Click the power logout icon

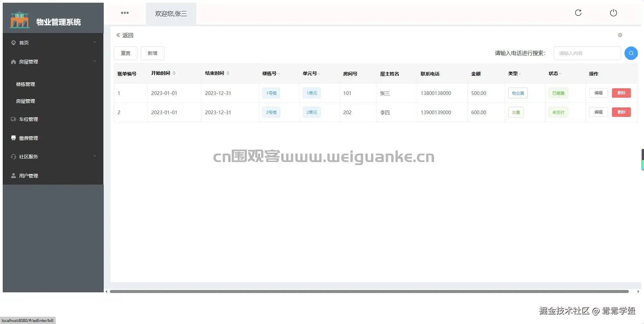[x=613, y=13]
